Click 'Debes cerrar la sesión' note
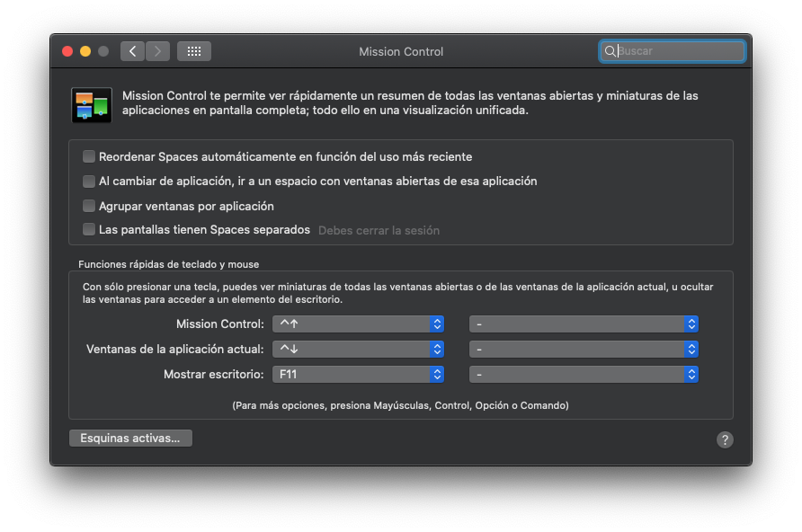Image resolution: width=802 pixels, height=532 pixels. point(379,230)
